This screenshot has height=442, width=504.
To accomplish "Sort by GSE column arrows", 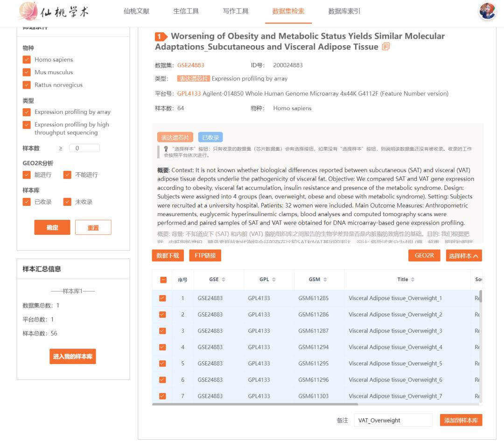I will tap(224, 280).
